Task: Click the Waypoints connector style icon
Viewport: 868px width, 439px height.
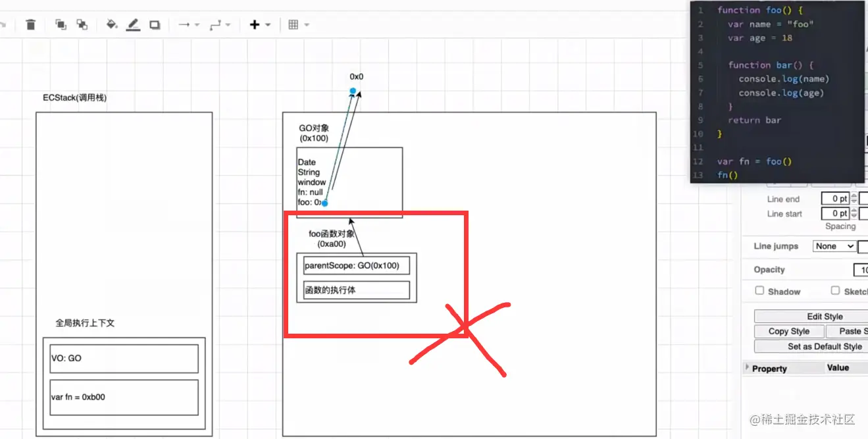Action: pos(215,25)
